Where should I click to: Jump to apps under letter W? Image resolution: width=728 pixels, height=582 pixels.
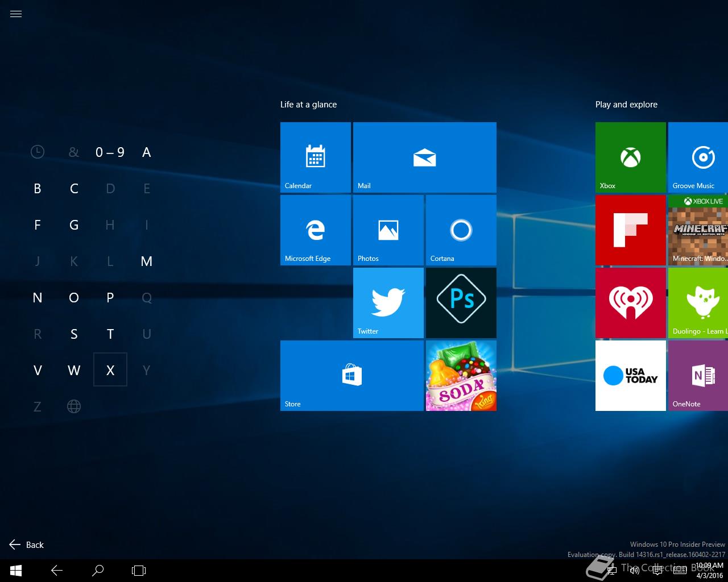point(74,370)
